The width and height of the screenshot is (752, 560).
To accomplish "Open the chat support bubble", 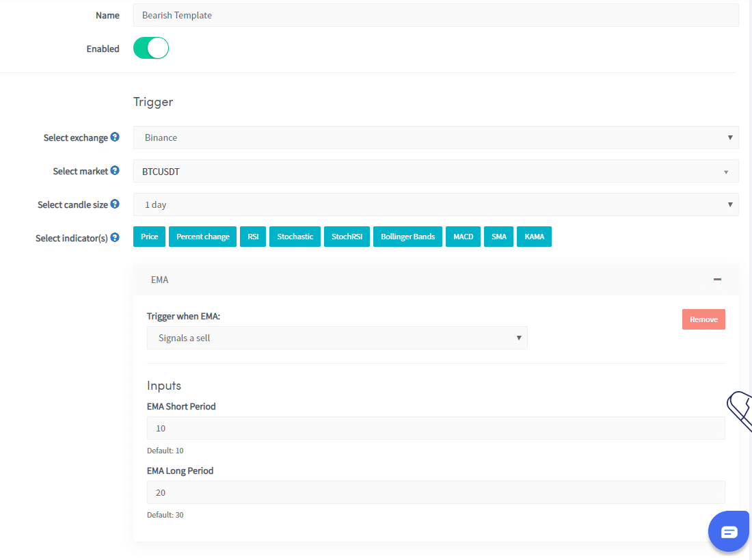I will tap(729, 531).
